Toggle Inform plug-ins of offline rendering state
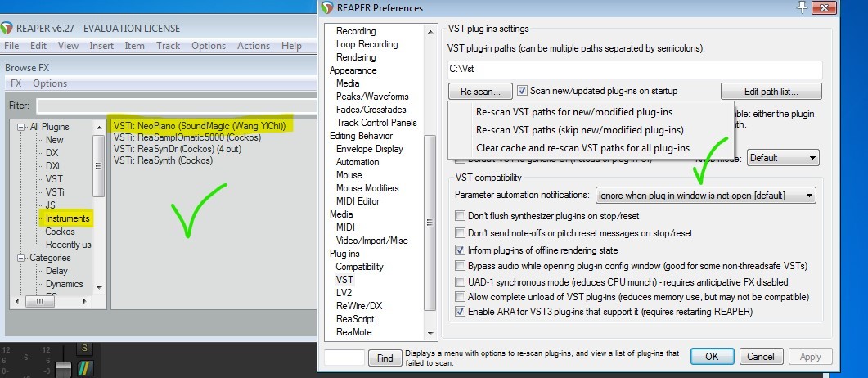 [x=460, y=250]
